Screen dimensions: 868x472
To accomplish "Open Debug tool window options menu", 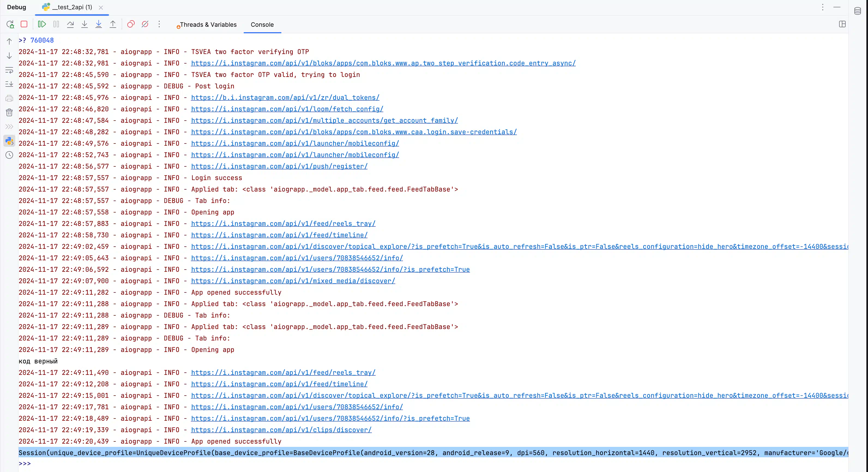I will coord(822,7).
